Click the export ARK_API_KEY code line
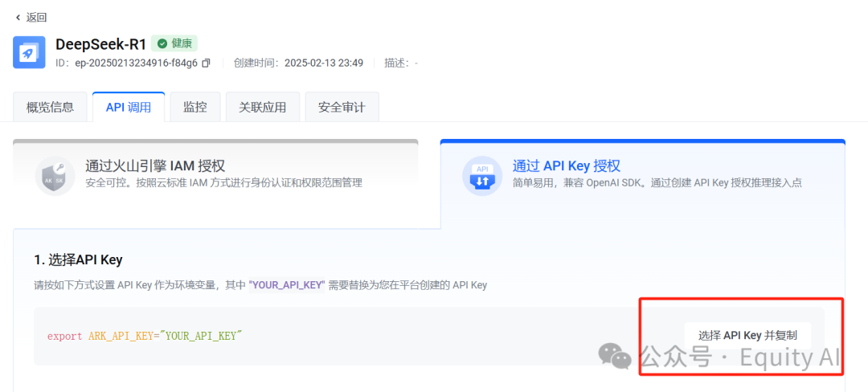The width and height of the screenshot is (868, 392). [145, 336]
